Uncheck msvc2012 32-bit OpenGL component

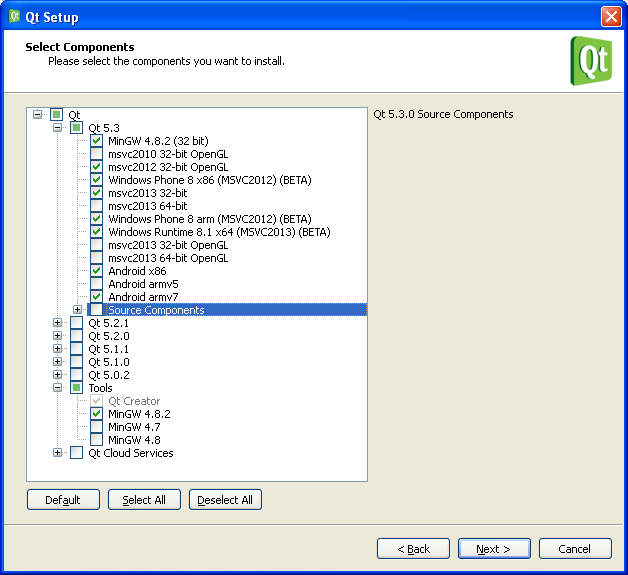[96, 167]
